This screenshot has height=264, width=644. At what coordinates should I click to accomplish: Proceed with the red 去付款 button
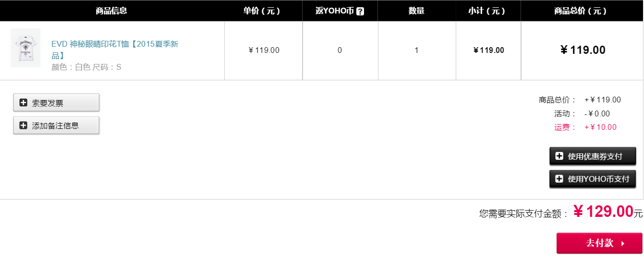pos(599,243)
